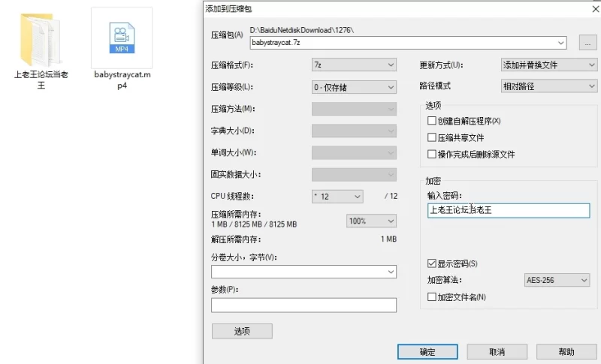This screenshot has width=601, height=364.
Task: Click the 加密 group label
Action: click(x=433, y=181)
